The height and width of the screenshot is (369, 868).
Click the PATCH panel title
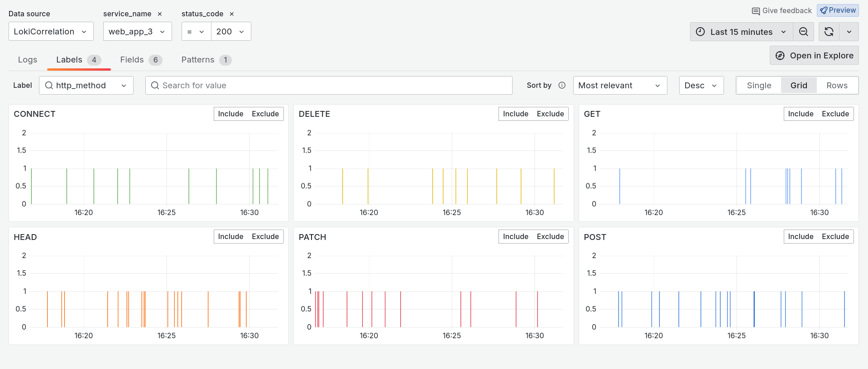pyautogui.click(x=312, y=237)
